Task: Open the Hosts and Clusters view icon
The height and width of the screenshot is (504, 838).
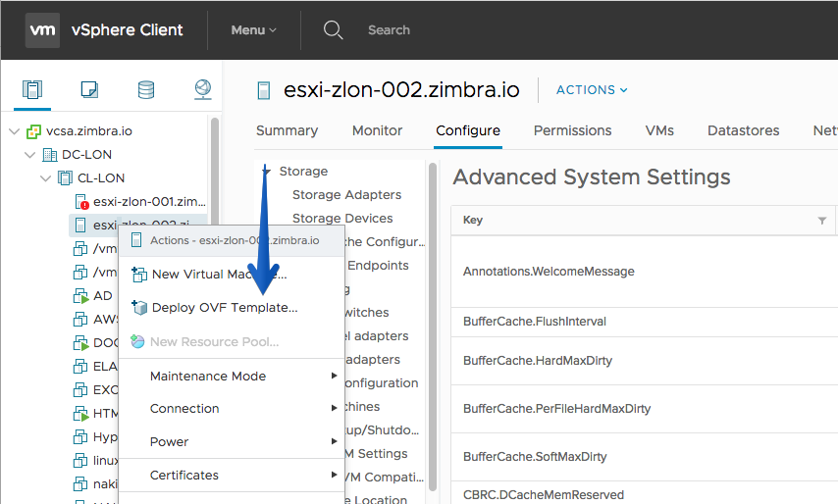Action: coord(32,89)
